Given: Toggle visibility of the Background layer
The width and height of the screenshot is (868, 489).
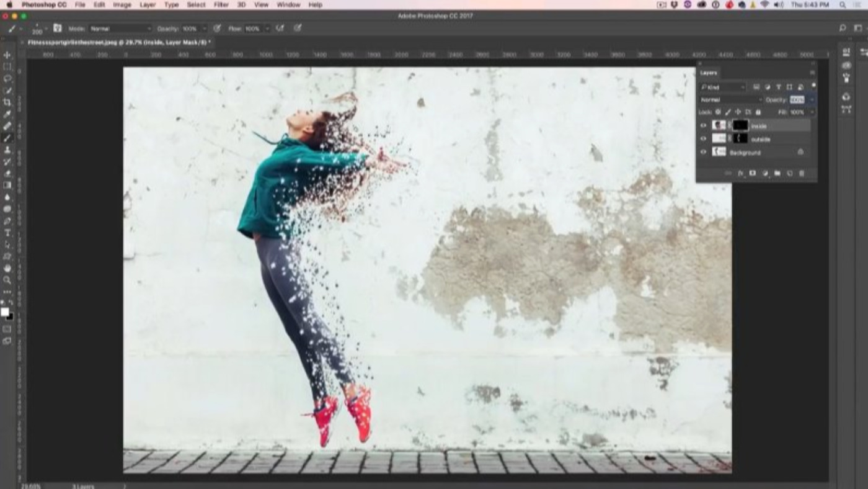Looking at the screenshot, I should click(x=703, y=152).
